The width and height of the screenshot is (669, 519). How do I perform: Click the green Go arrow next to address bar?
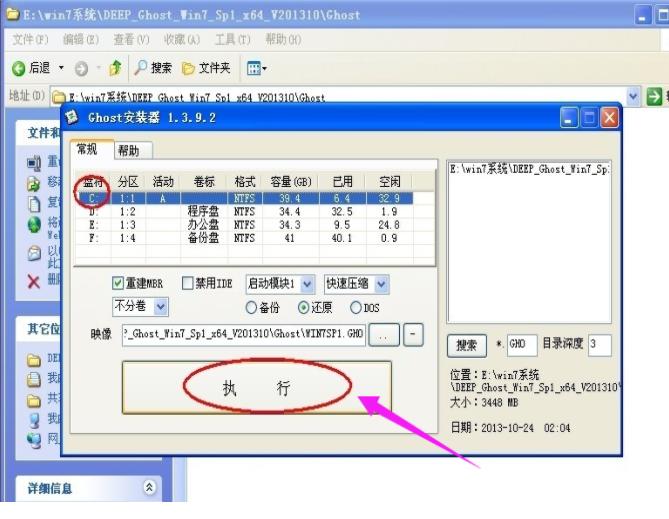[x=654, y=96]
